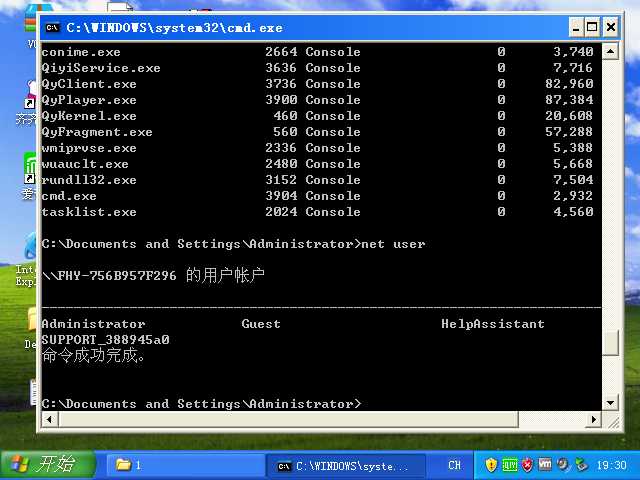The image size is (640, 480).
Task: Maximize the cmd.exe window
Action: [x=592, y=28]
